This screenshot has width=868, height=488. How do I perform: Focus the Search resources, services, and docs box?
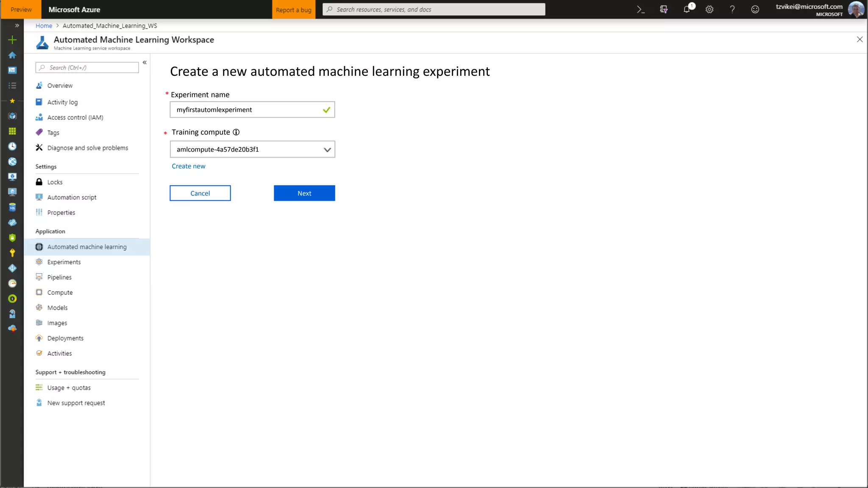pos(434,9)
